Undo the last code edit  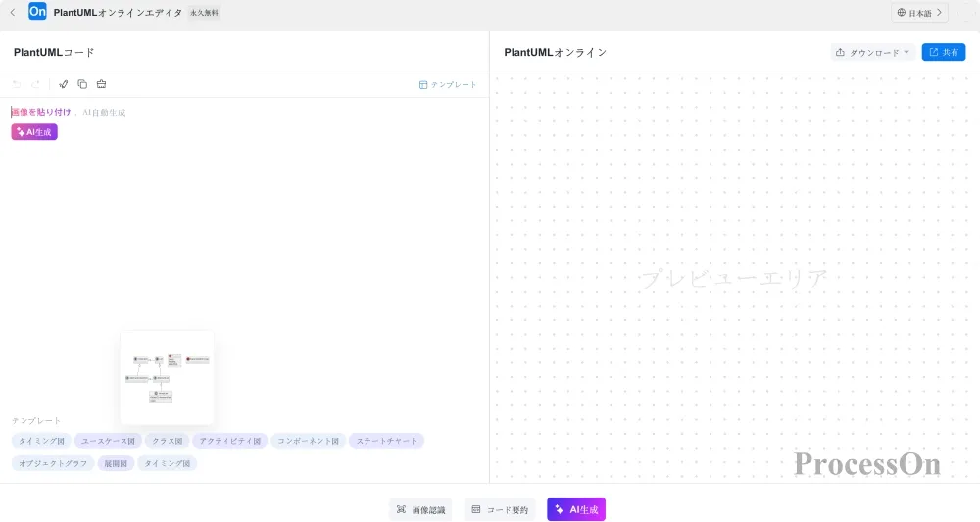pos(17,84)
